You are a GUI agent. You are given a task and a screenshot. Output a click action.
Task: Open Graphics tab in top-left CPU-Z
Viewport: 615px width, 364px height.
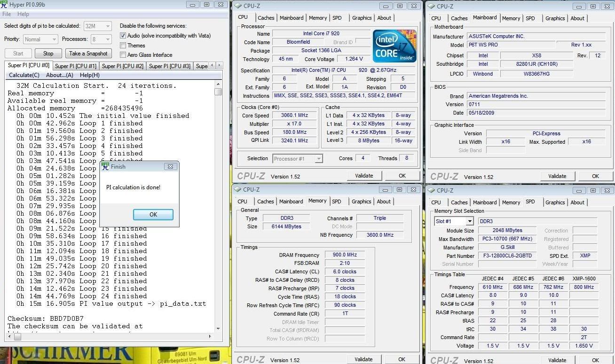[362, 18]
